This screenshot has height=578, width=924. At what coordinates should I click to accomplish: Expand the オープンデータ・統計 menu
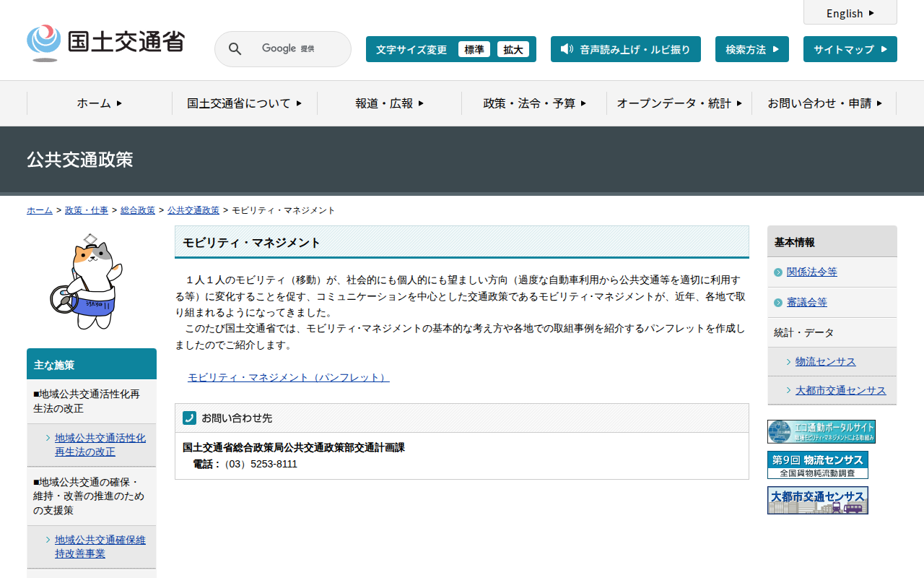click(x=679, y=103)
